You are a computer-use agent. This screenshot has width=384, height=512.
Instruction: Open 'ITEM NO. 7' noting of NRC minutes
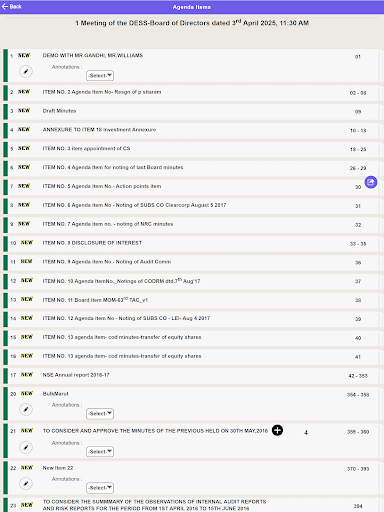108,224
